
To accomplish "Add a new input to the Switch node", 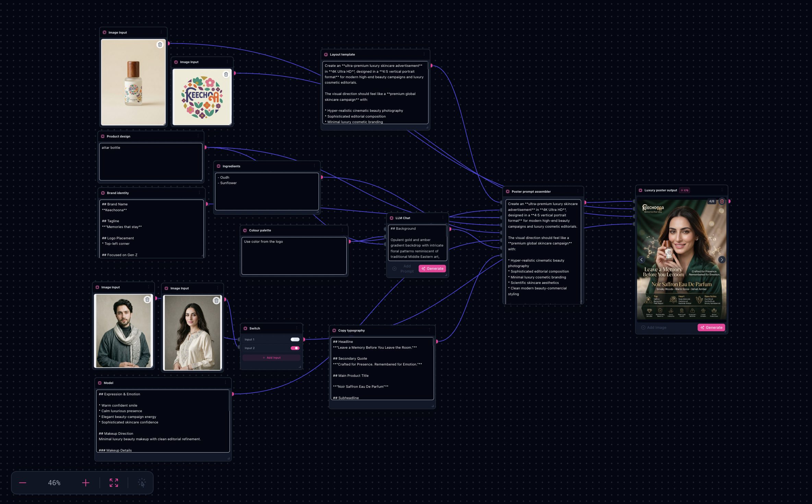I will [x=271, y=358].
